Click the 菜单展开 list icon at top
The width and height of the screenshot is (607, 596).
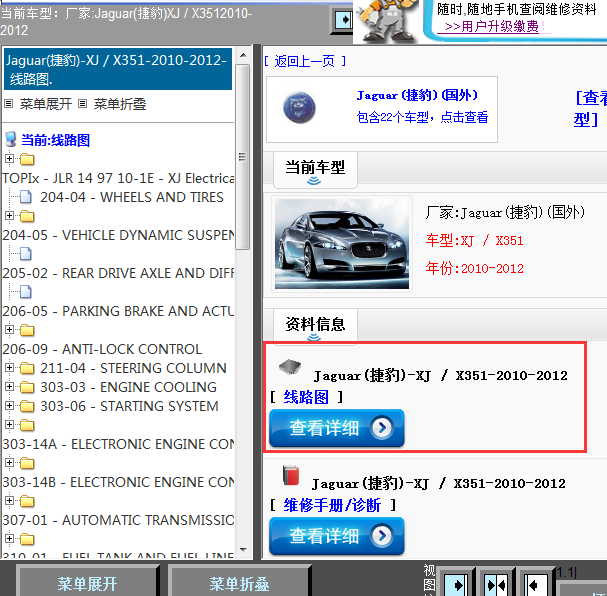coord(9,104)
